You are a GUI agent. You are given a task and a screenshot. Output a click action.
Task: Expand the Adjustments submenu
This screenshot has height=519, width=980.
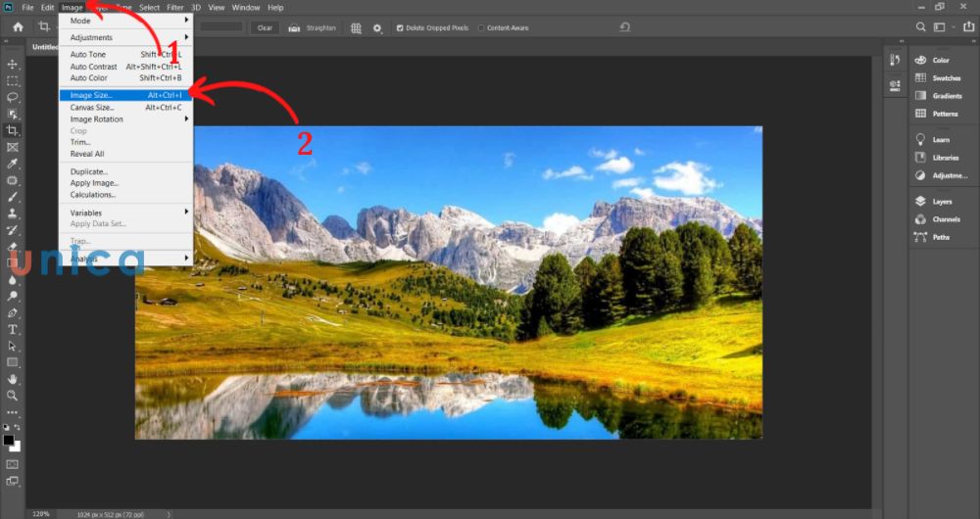click(125, 37)
